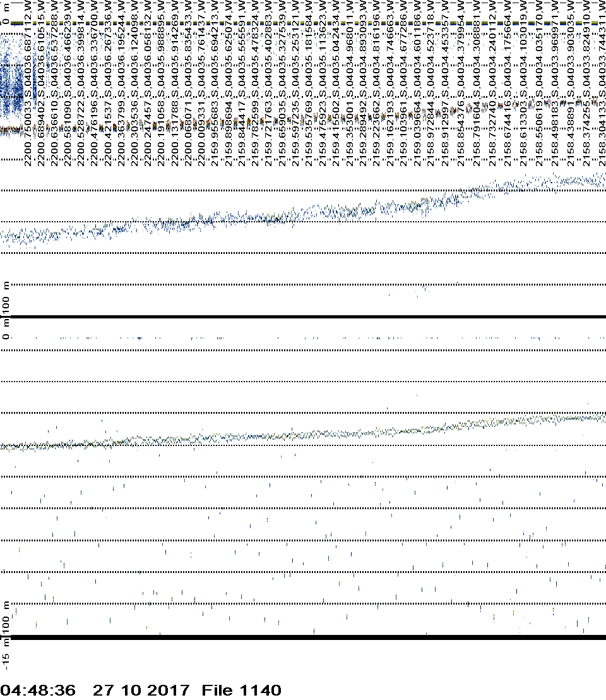Click position label starting 2159.898694,S
This screenshot has width=606, height=700.
[229, 83]
